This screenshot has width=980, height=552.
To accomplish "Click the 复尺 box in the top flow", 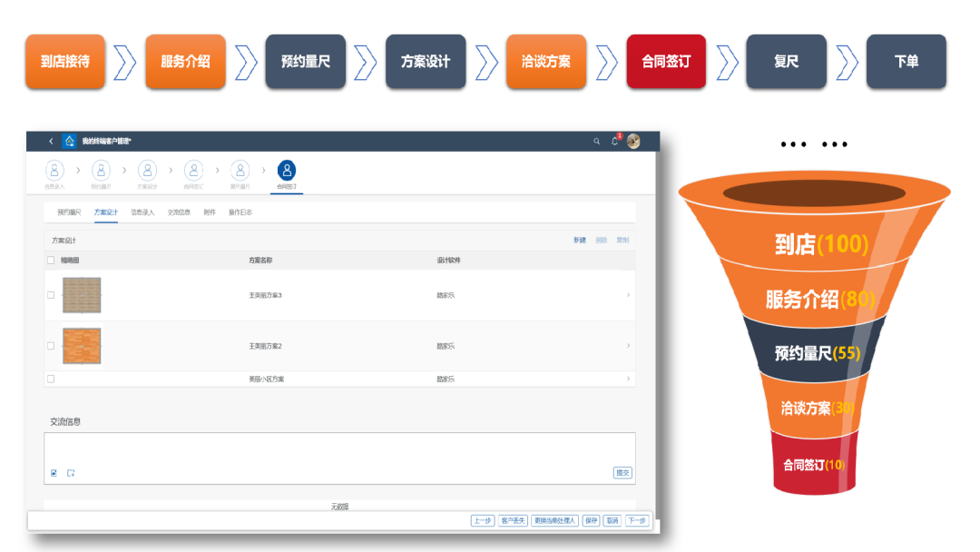I will tap(786, 61).
